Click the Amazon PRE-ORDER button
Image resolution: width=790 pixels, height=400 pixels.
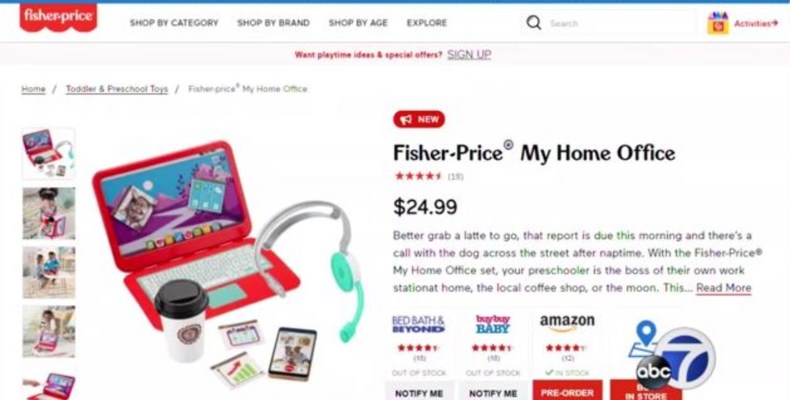click(x=567, y=391)
